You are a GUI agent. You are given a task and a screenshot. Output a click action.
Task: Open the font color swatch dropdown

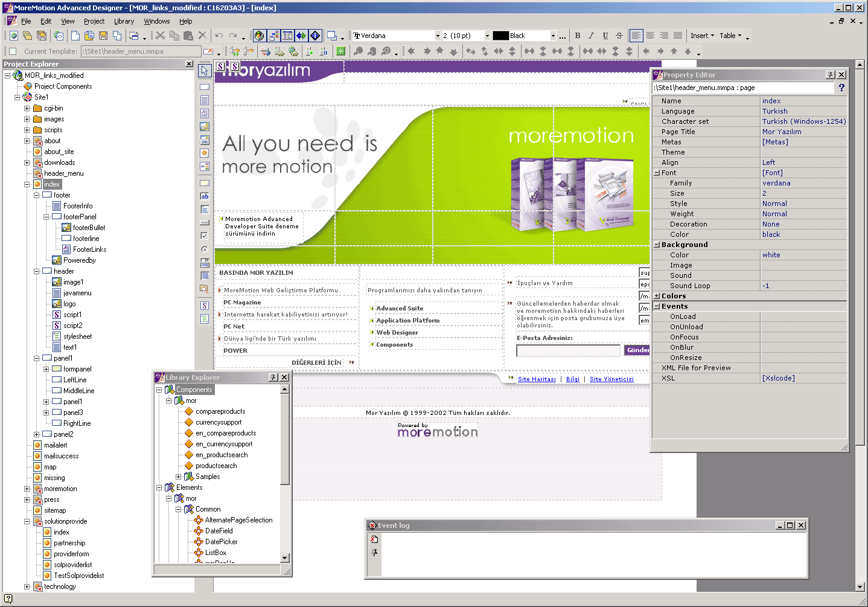tap(554, 36)
